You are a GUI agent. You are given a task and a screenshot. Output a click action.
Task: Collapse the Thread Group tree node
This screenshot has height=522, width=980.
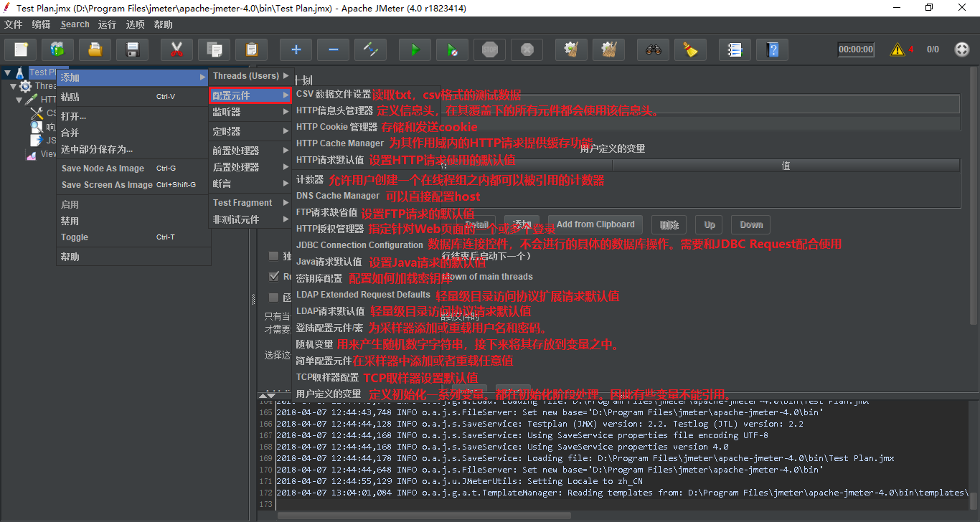point(14,86)
